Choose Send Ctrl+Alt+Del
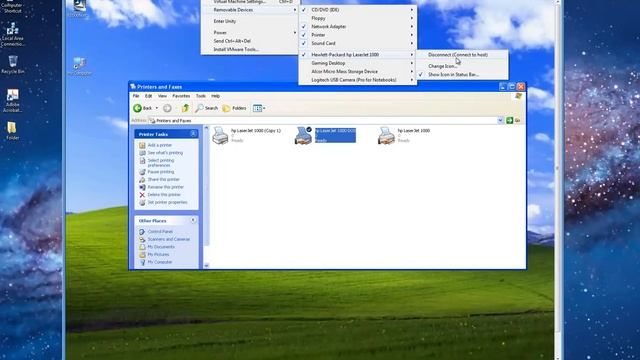The image size is (640, 360). point(232,41)
